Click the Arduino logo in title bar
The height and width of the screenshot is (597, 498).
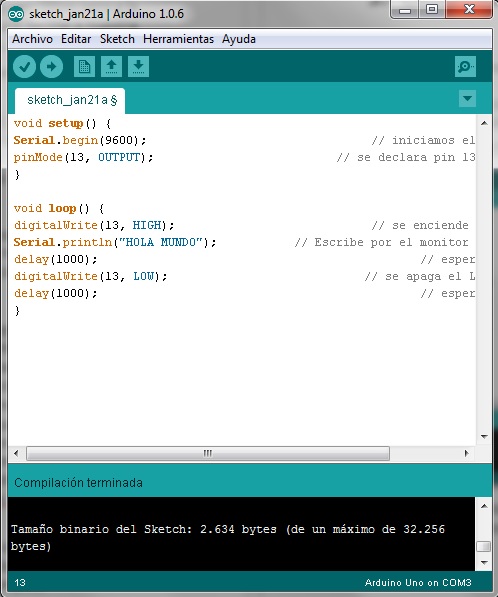pyautogui.click(x=16, y=14)
